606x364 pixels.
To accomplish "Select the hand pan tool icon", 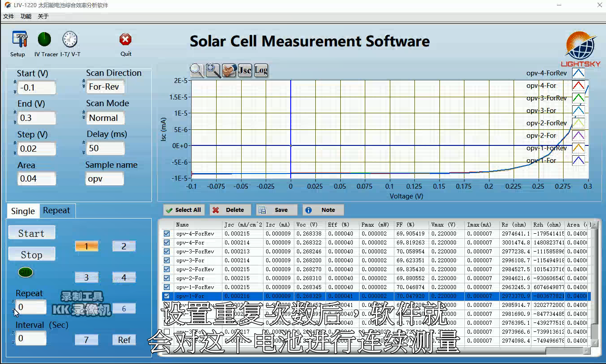I will tap(229, 70).
